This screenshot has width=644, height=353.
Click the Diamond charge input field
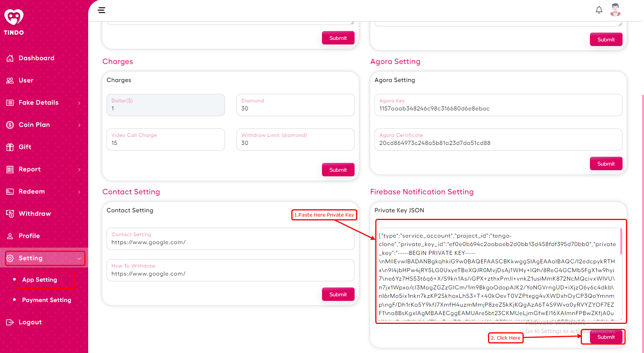click(x=295, y=108)
